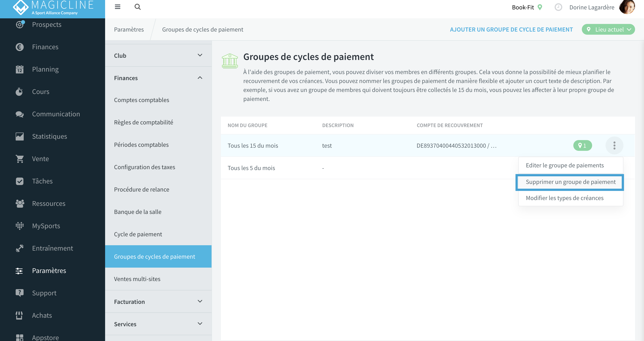Open Ventes multi-sites page

(x=158, y=279)
